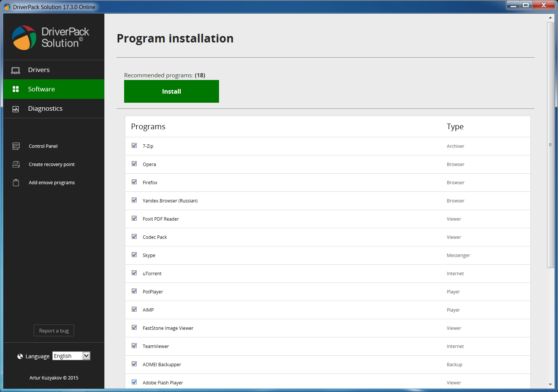Click the Create recovery point icon
The width and height of the screenshot is (558, 392).
pyautogui.click(x=16, y=164)
